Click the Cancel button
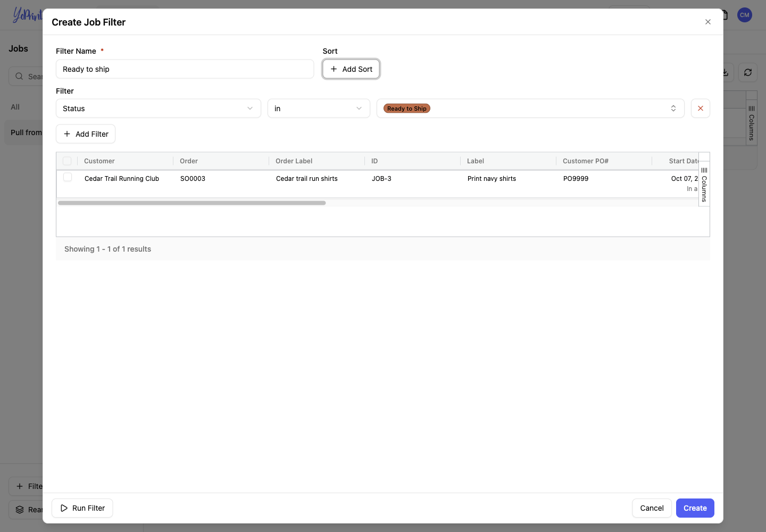This screenshot has width=766, height=532. 652,508
